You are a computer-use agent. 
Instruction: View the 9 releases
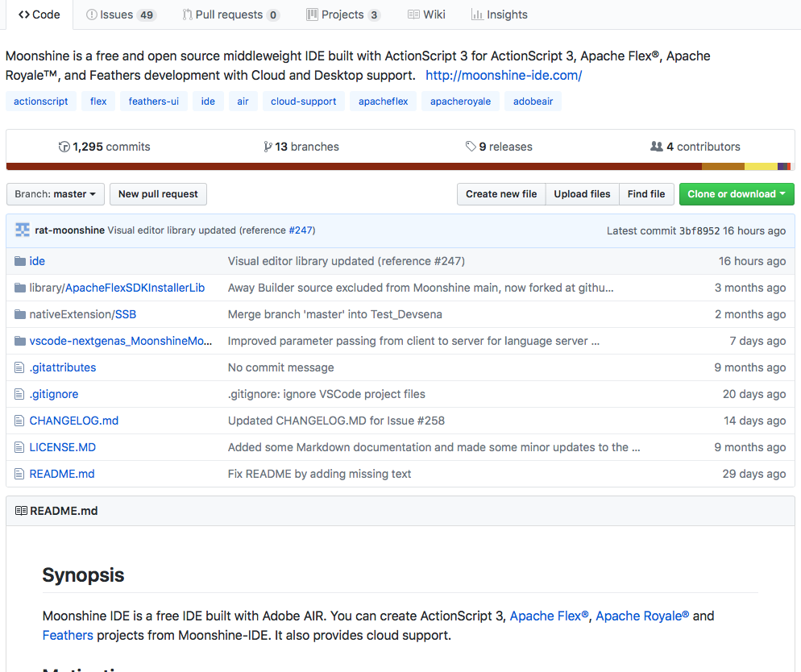point(499,147)
